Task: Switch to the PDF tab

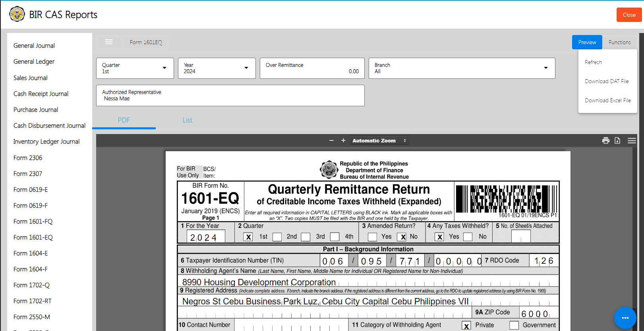Action: (x=124, y=120)
